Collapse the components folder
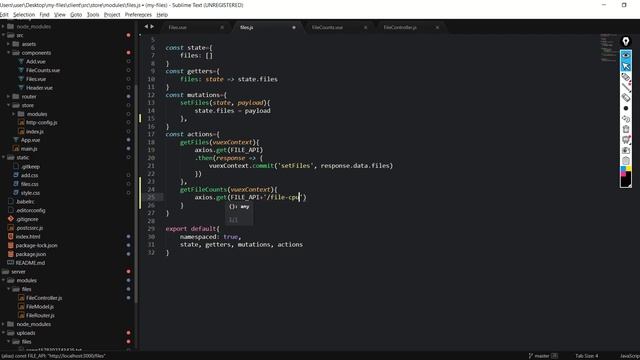Viewport: 640px width, 360px height. (x=8, y=53)
